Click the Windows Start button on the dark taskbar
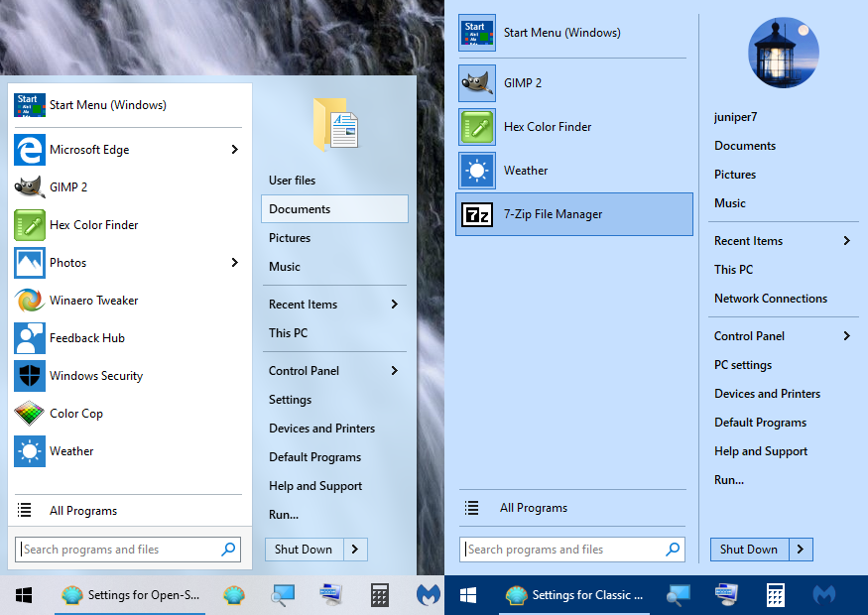 (x=468, y=595)
